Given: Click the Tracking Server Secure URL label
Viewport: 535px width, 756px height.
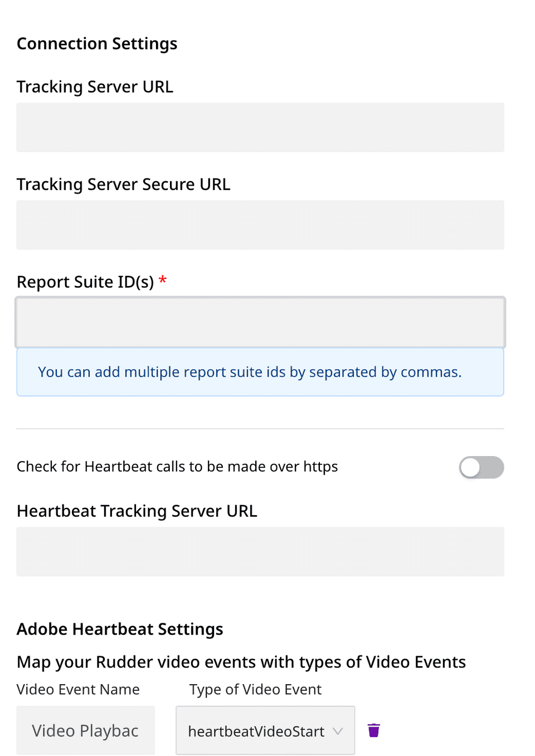Looking at the screenshot, I should pos(123,185).
